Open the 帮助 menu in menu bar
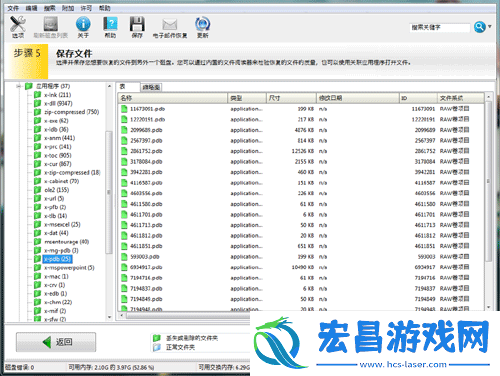 coord(104,8)
